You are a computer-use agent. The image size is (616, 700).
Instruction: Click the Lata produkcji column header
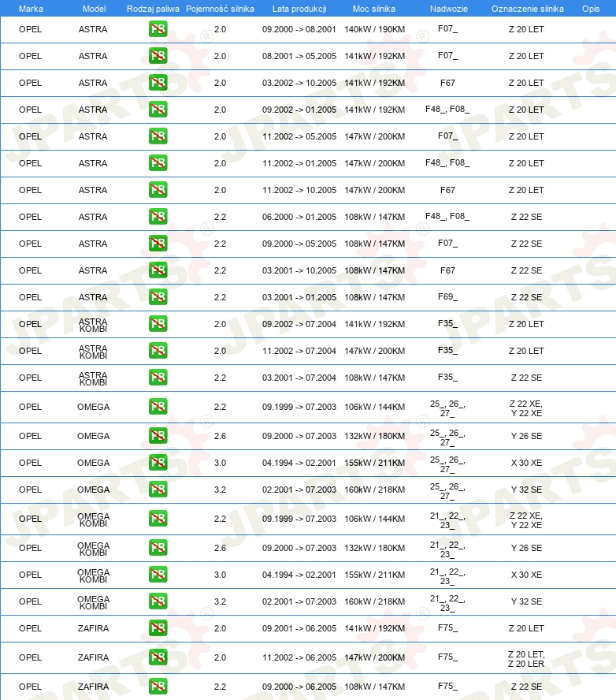[299, 9]
